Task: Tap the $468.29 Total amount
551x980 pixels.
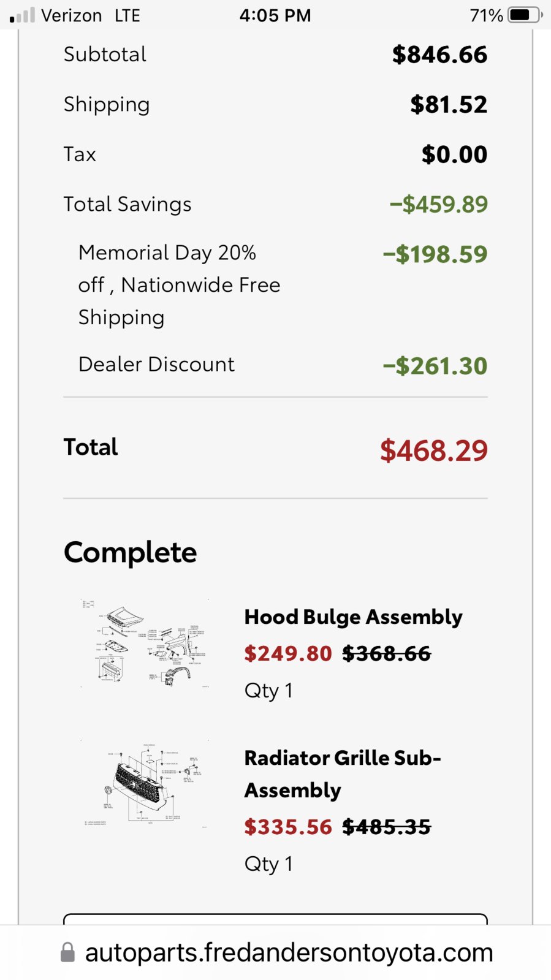Action: point(434,450)
